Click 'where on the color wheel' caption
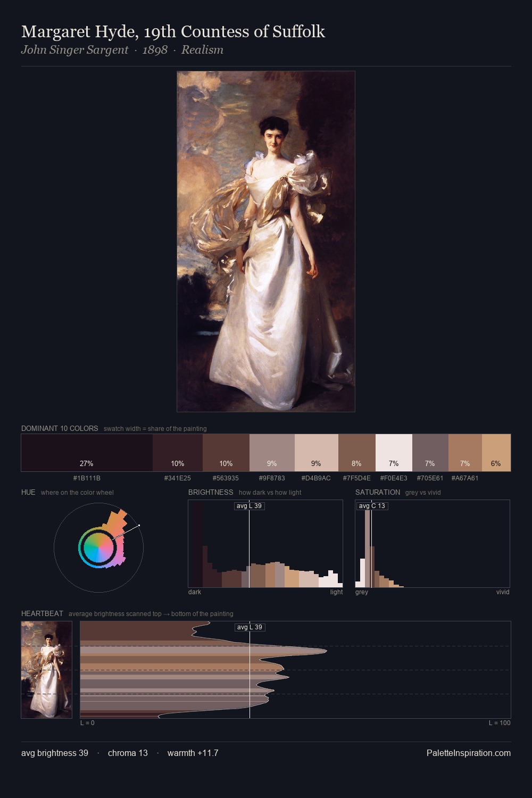 pyautogui.click(x=77, y=493)
